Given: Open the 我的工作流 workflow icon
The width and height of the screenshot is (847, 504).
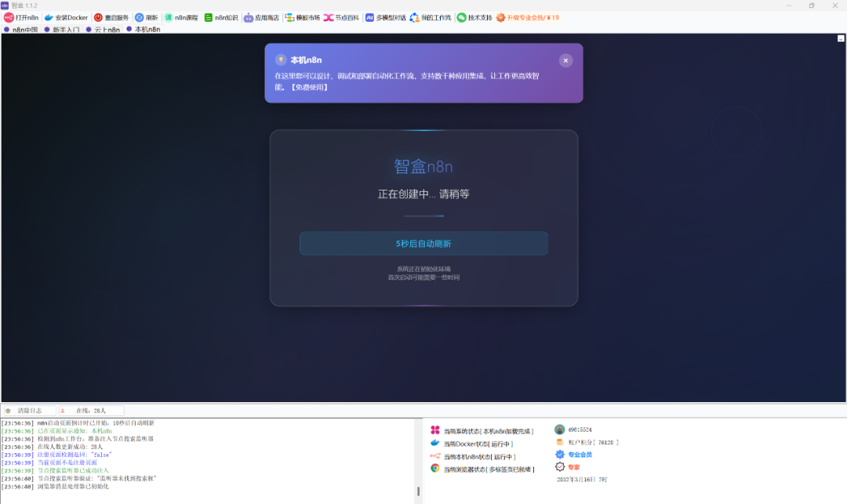Looking at the screenshot, I should click(x=414, y=18).
